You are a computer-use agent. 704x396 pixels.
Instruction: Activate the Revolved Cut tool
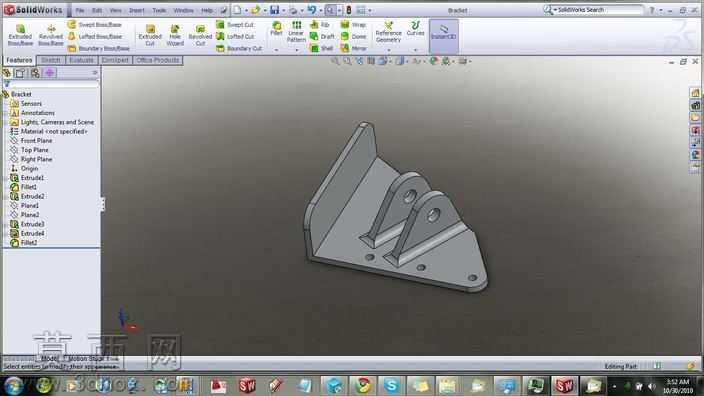click(200, 35)
